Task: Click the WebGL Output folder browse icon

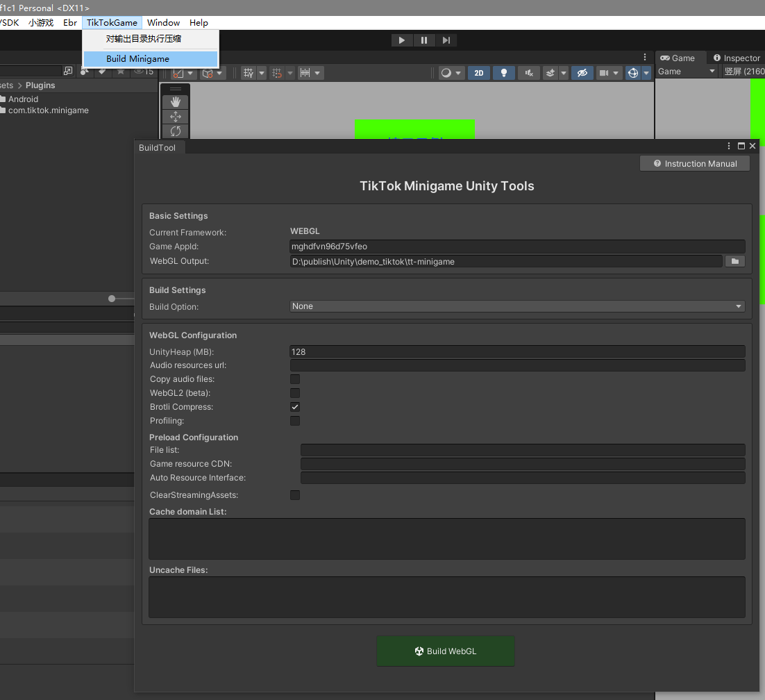Action: tap(734, 261)
